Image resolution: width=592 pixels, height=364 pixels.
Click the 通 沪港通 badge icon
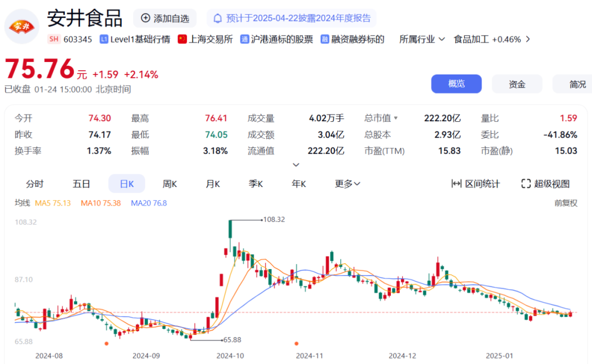pyautogui.click(x=244, y=39)
